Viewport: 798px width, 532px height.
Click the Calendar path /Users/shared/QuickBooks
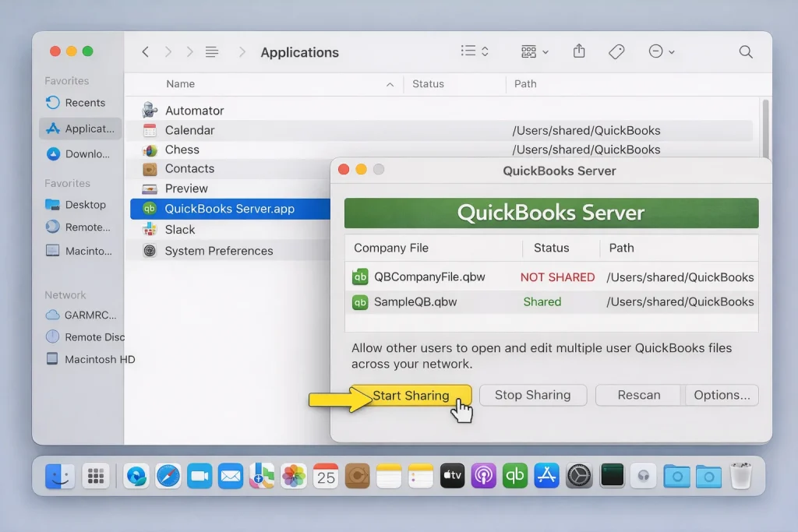tap(586, 131)
